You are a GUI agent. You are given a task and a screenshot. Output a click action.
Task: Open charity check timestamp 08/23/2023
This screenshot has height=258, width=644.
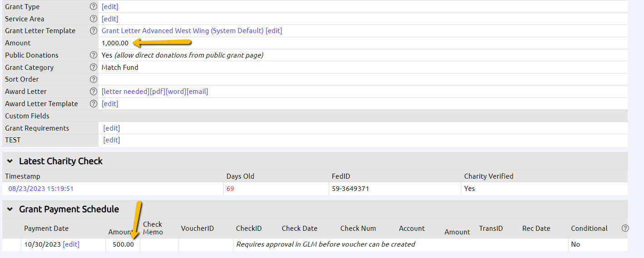[x=41, y=189]
